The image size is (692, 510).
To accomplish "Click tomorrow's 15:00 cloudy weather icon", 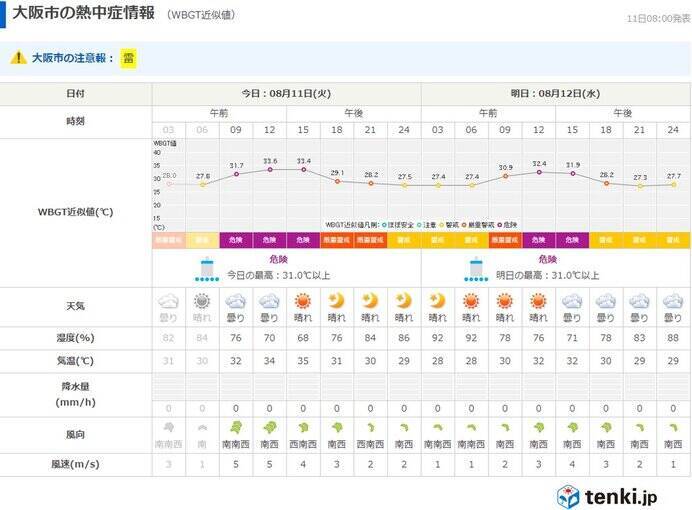I will pos(572,301).
